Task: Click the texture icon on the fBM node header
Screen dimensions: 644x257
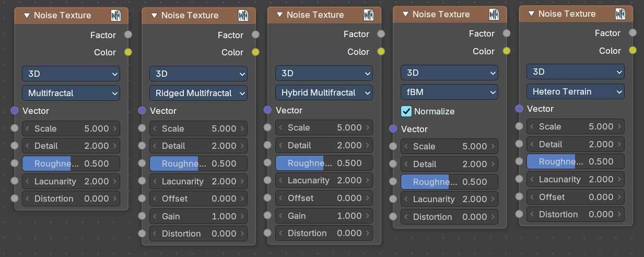Action: 494,14
